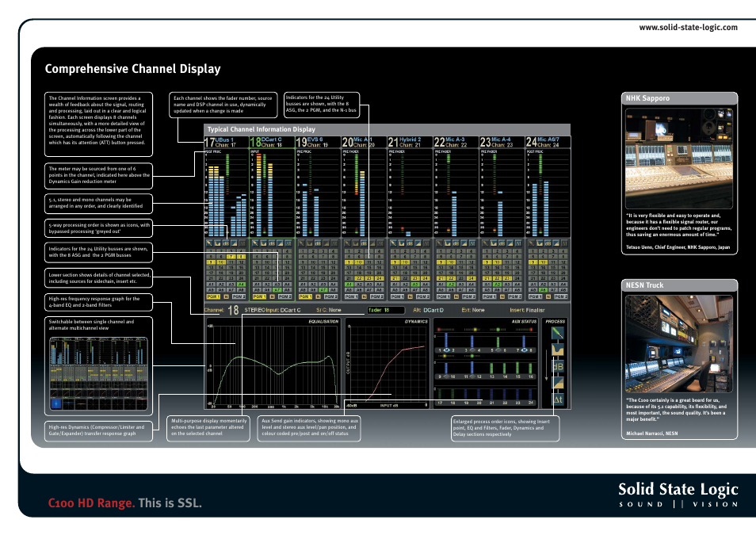756x535 pixels.
Task: Click the Equalisation frequency response graph
Action: coord(274,363)
